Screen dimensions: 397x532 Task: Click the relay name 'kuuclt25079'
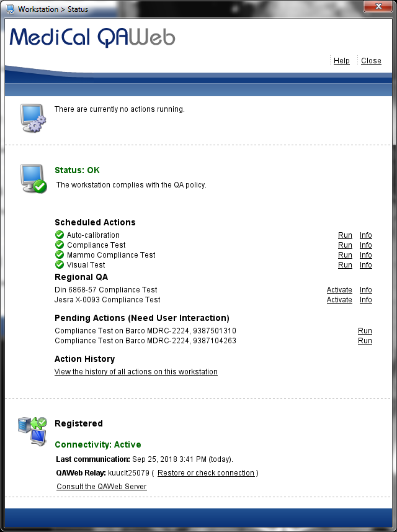pos(128,473)
